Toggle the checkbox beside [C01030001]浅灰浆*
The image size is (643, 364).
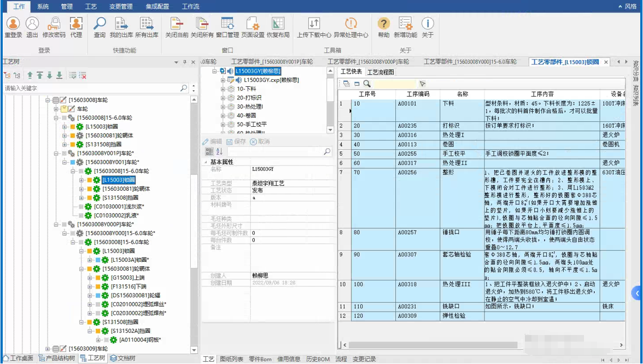click(x=81, y=207)
